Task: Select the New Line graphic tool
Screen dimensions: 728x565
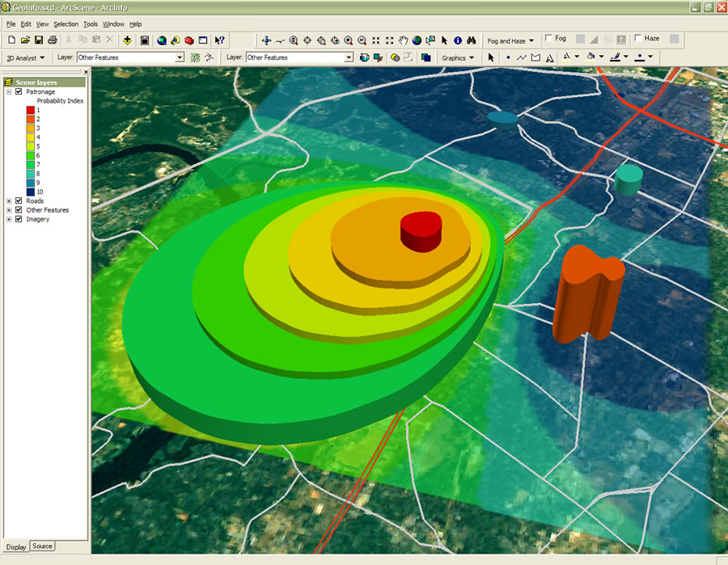Action: coord(522,57)
